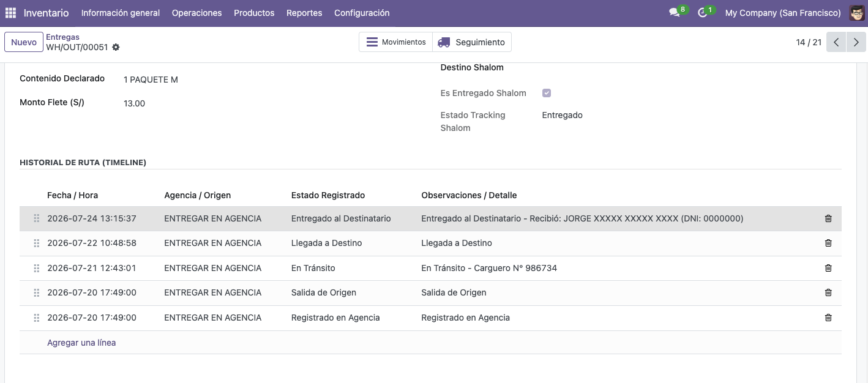Image resolution: width=868 pixels, height=383 pixels.
Task: Open the Configuración menu
Action: pos(362,13)
